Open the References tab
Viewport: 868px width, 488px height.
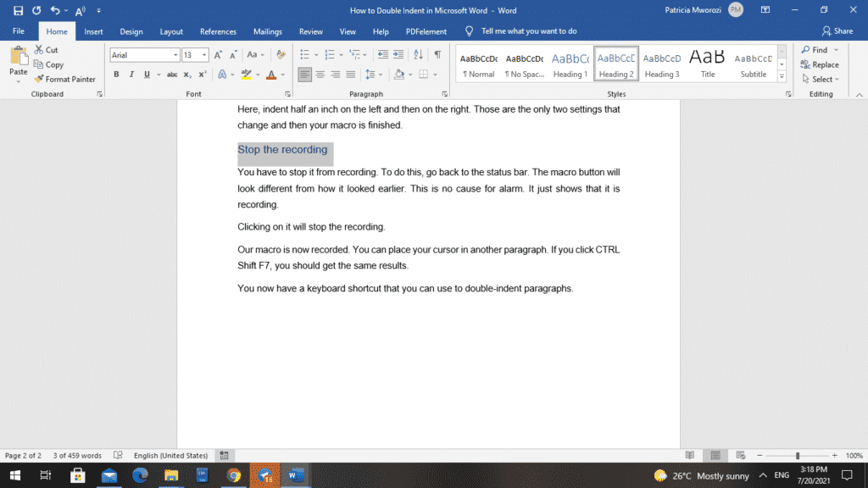pyautogui.click(x=218, y=31)
